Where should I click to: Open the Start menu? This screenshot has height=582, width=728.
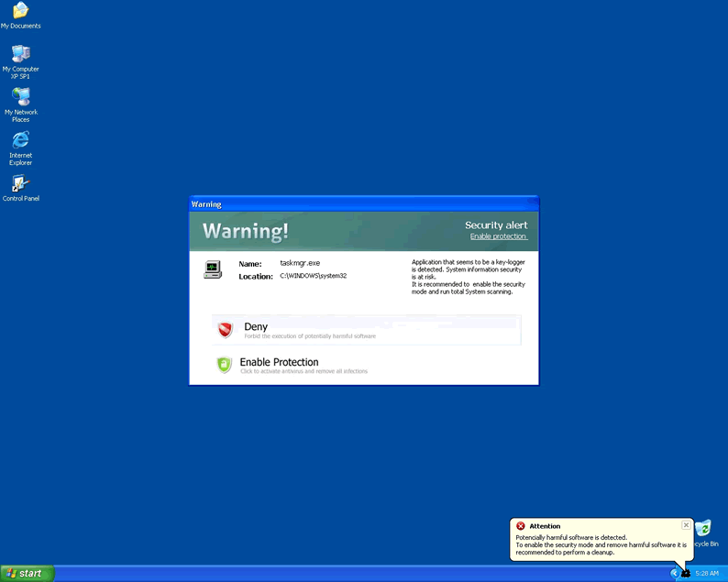point(27,573)
